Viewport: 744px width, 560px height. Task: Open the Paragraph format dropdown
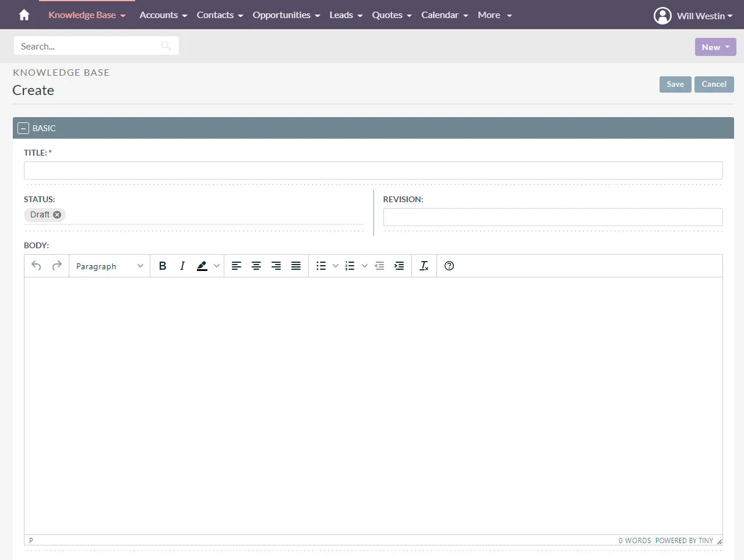click(x=110, y=266)
